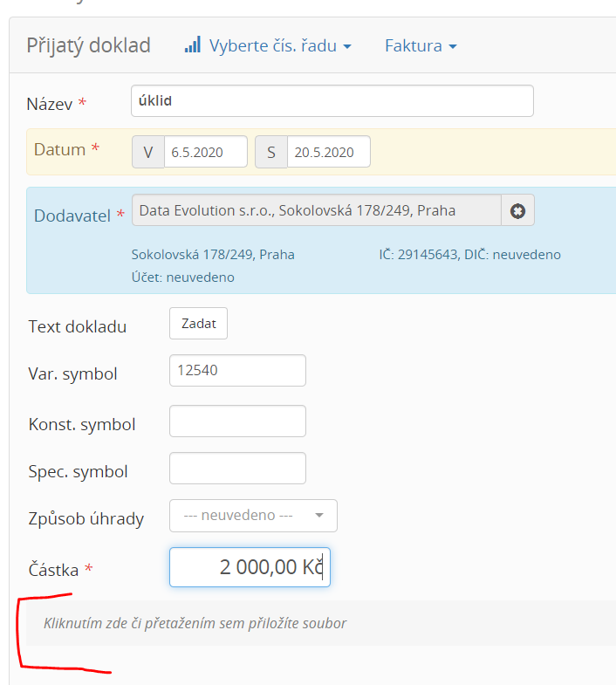The image size is (616, 685).
Task: Click the 'Var. symbol' label
Action: (x=72, y=374)
